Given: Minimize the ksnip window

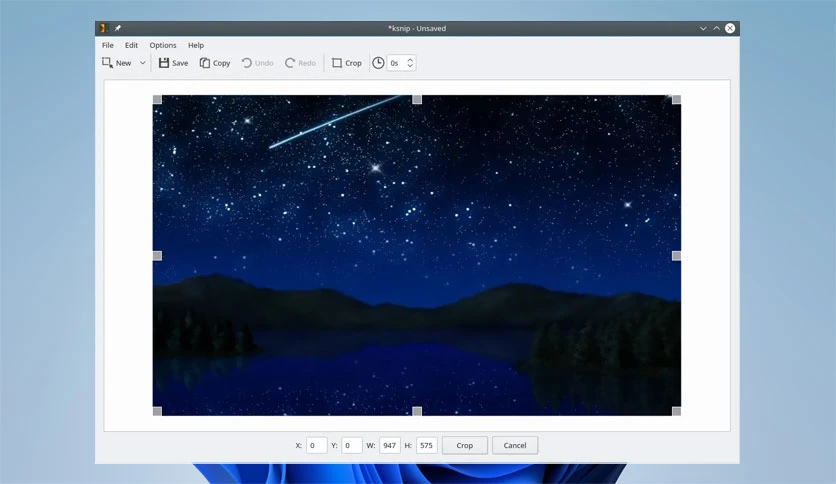Looking at the screenshot, I should pos(703,28).
